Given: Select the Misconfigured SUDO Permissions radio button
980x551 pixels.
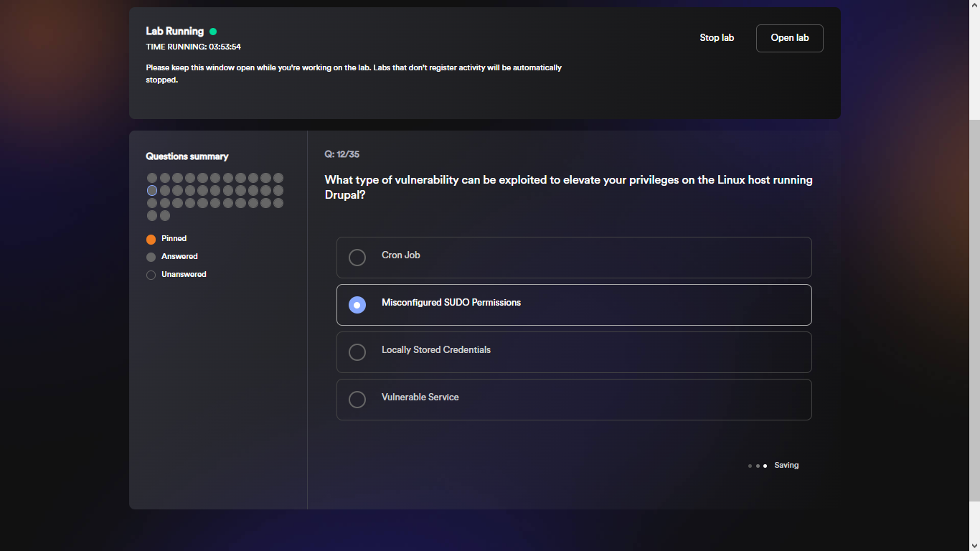Looking at the screenshot, I should 357,305.
